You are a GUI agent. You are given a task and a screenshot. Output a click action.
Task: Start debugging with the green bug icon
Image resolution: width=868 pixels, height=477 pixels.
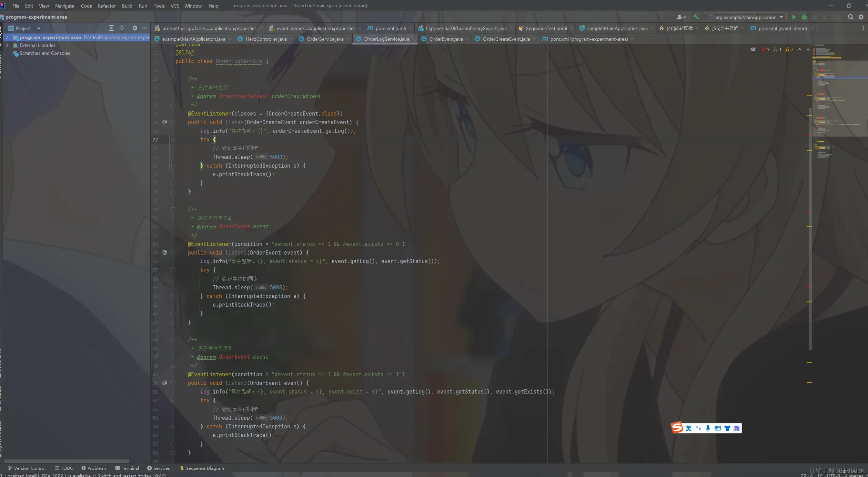(x=804, y=17)
